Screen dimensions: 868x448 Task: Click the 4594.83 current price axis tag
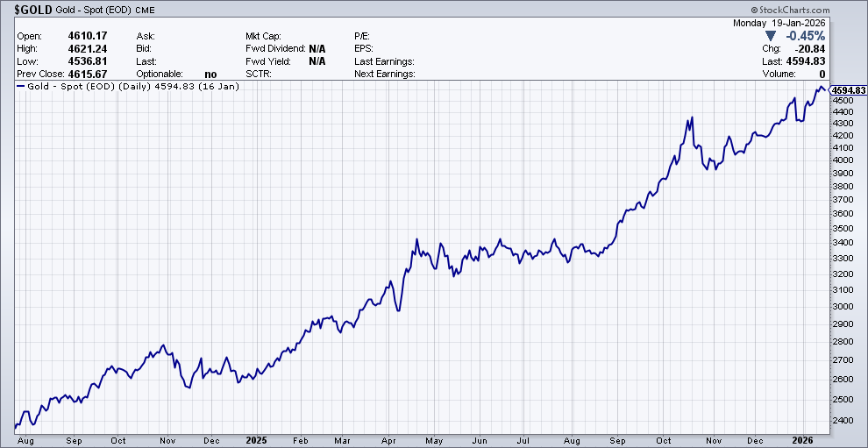pos(849,90)
